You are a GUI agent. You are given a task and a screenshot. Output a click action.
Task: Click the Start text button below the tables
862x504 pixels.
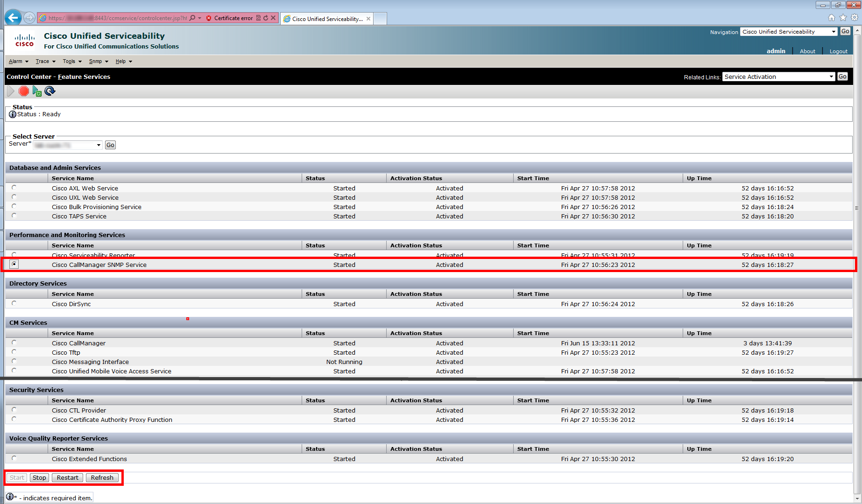coord(17,477)
